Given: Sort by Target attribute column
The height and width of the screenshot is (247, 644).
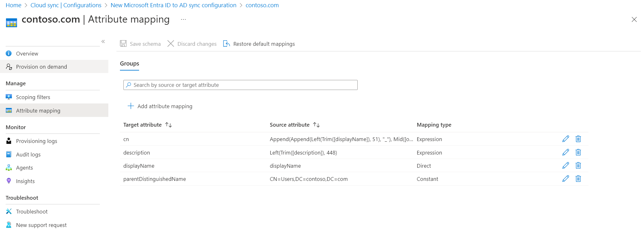Looking at the screenshot, I should [x=169, y=125].
